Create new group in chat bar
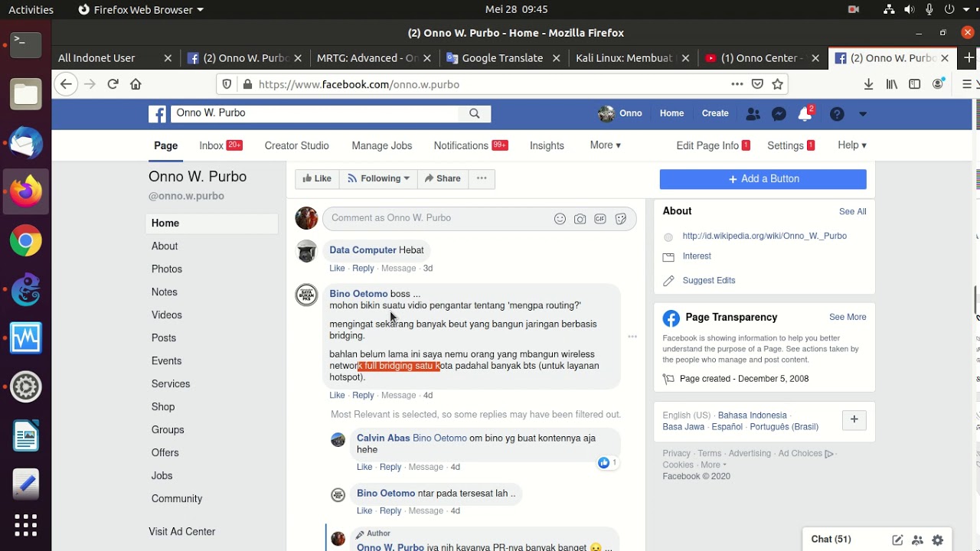Screen dimensions: 980x551 (917, 540)
